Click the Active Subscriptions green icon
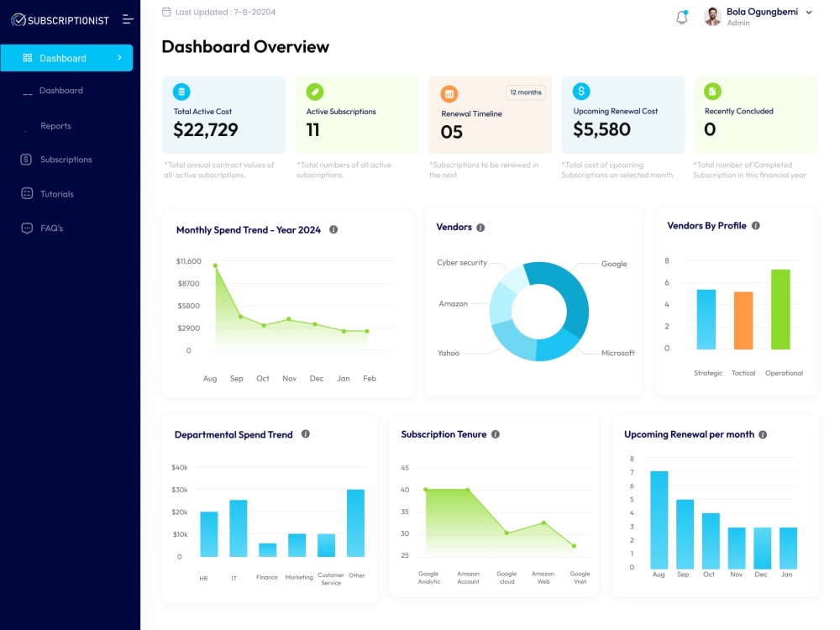 pos(315,92)
